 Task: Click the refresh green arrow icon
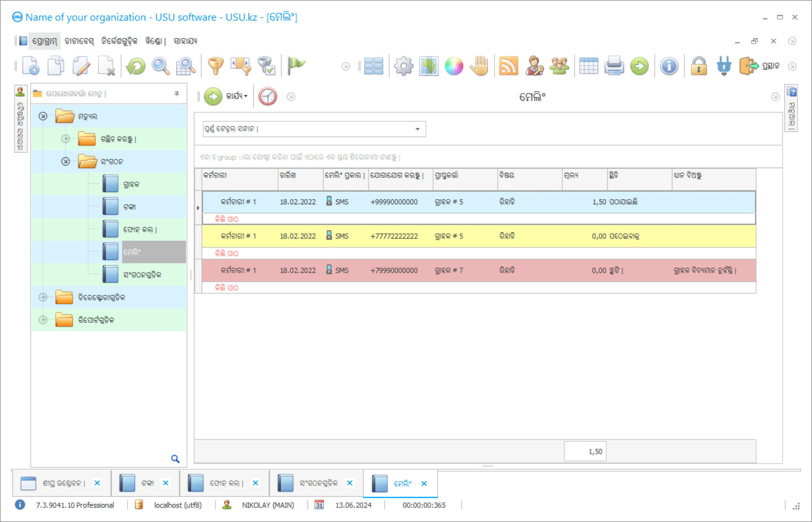click(136, 66)
